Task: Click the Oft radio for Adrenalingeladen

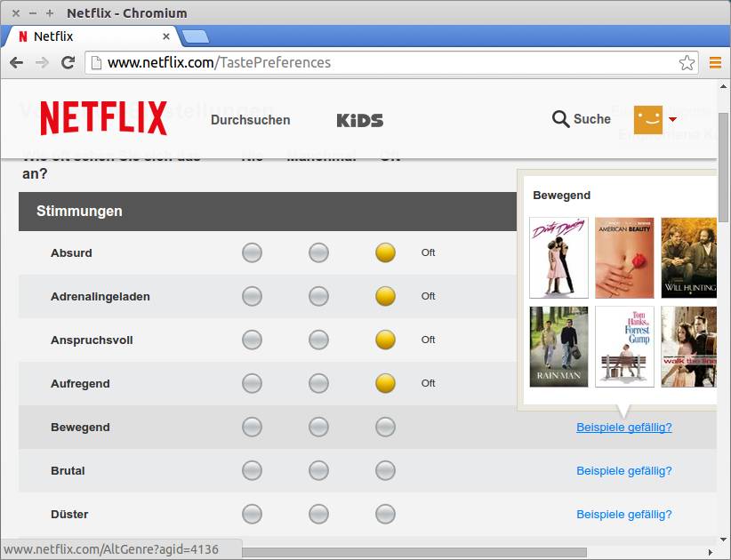Action: coord(386,296)
